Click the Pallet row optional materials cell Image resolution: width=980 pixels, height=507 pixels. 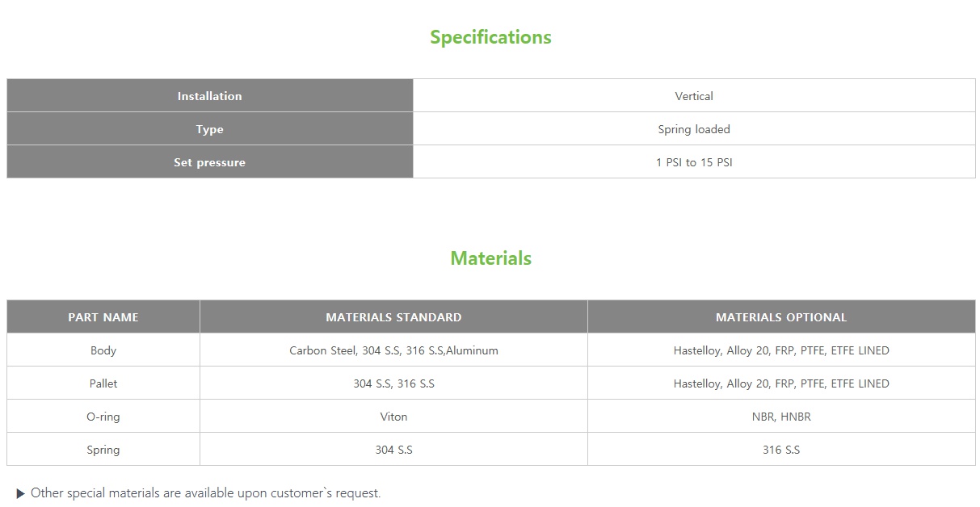coord(781,383)
